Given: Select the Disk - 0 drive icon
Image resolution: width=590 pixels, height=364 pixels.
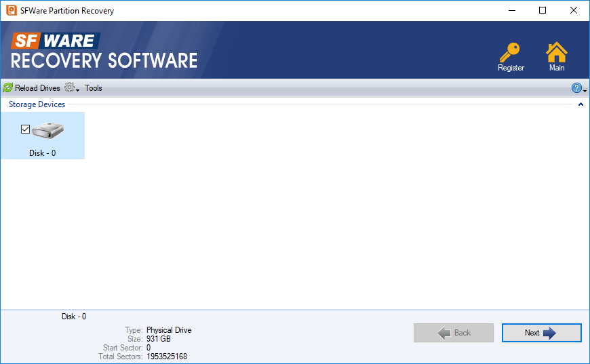Looking at the screenshot, I should coord(47,130).
